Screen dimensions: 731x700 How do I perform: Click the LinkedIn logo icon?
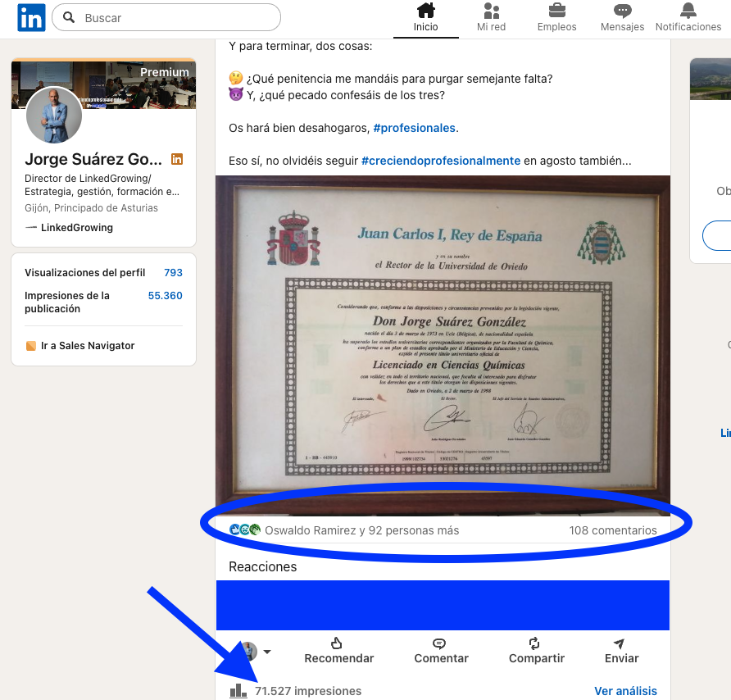coord(31,17)
